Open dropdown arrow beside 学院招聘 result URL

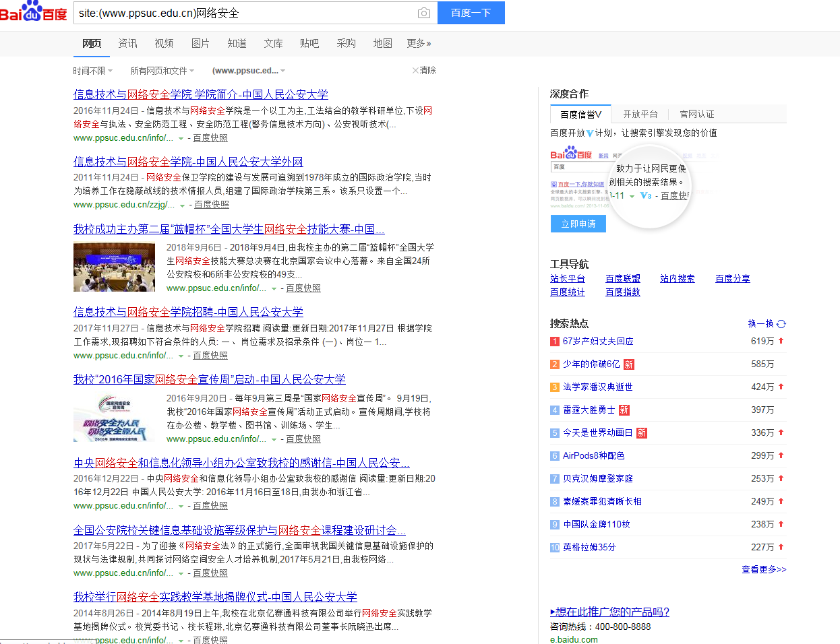181,356
